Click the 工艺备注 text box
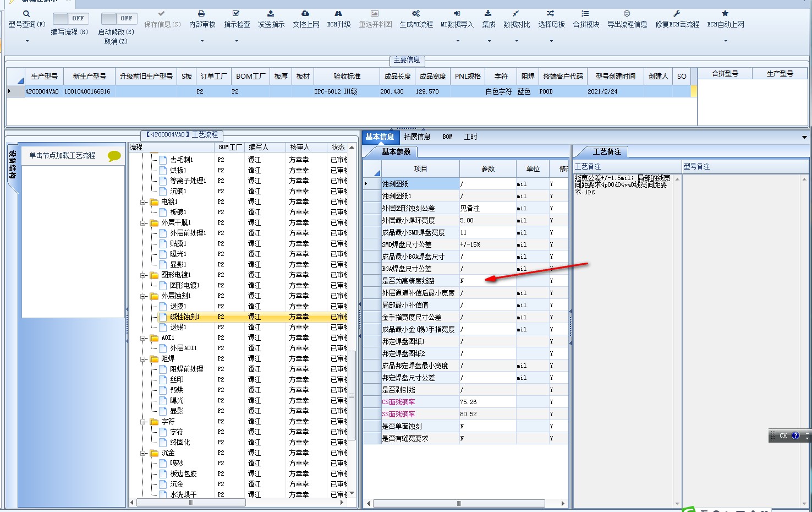 pyautogui.click(x=623, y=340)
